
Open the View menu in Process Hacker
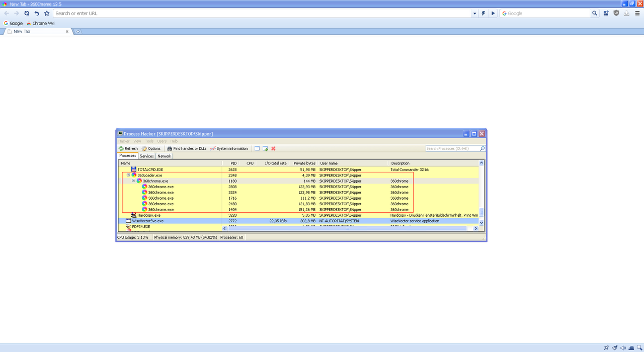(x=137, y=141)
